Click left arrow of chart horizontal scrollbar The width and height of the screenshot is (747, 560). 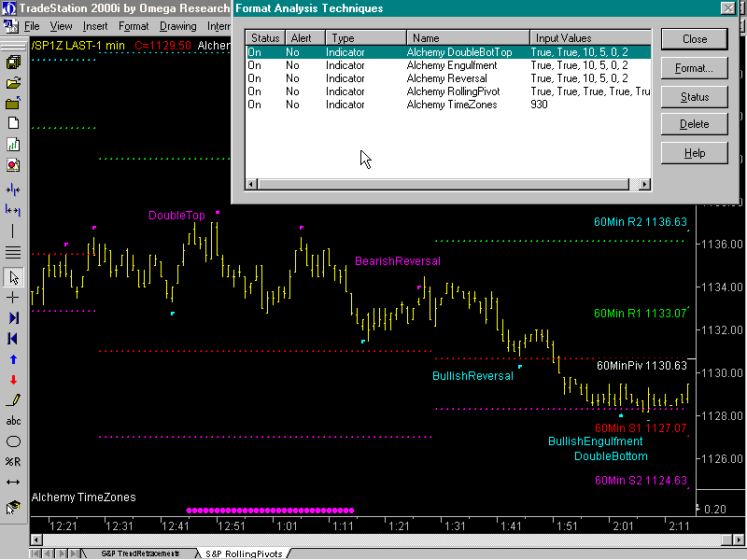[x=36, y=540]
